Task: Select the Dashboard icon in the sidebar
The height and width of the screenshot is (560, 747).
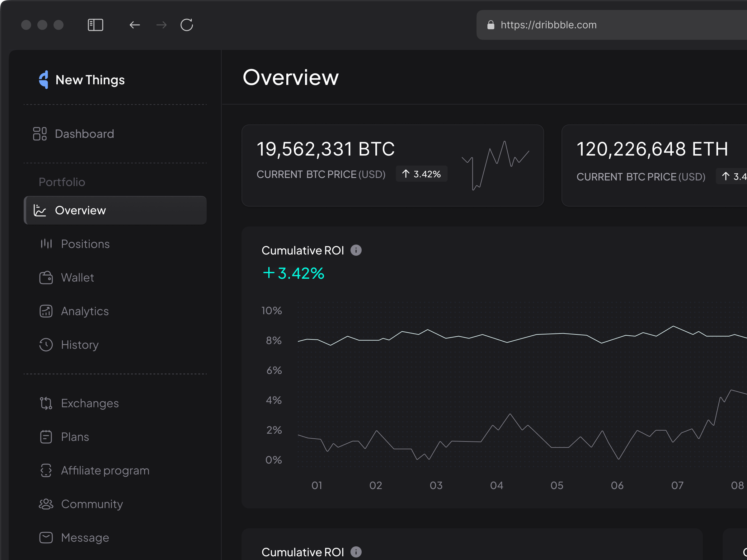Action: click(40, 134)
